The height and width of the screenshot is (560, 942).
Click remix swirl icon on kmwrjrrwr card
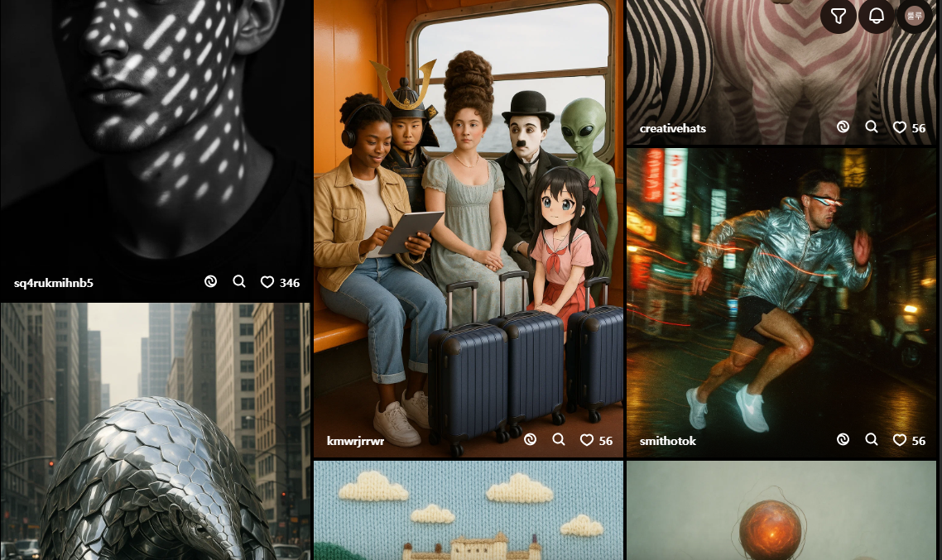(x=530, y=439)
